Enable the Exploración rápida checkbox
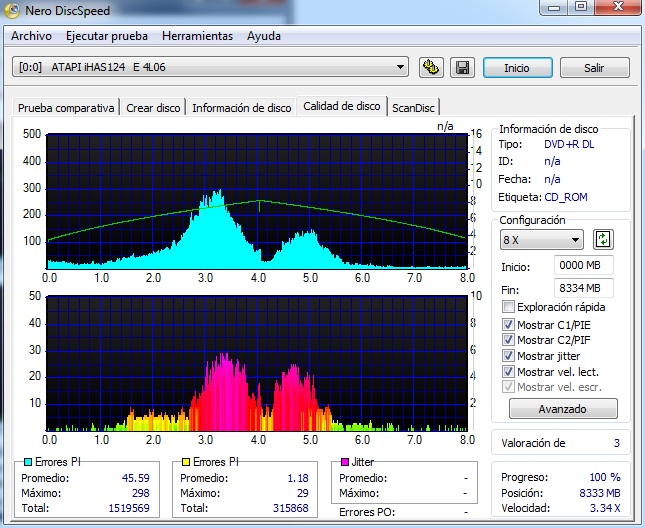This screenshot has height=528, width=645. 509,307
